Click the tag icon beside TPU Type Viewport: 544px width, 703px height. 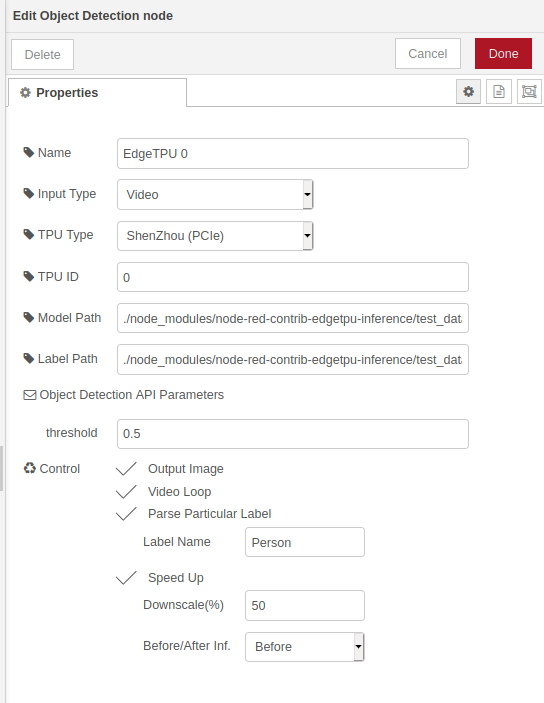[x=29, y=234]
